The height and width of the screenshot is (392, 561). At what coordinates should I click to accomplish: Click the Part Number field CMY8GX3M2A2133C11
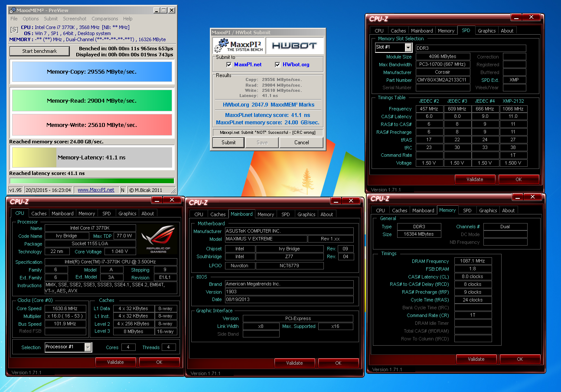[x=443, y=80]
